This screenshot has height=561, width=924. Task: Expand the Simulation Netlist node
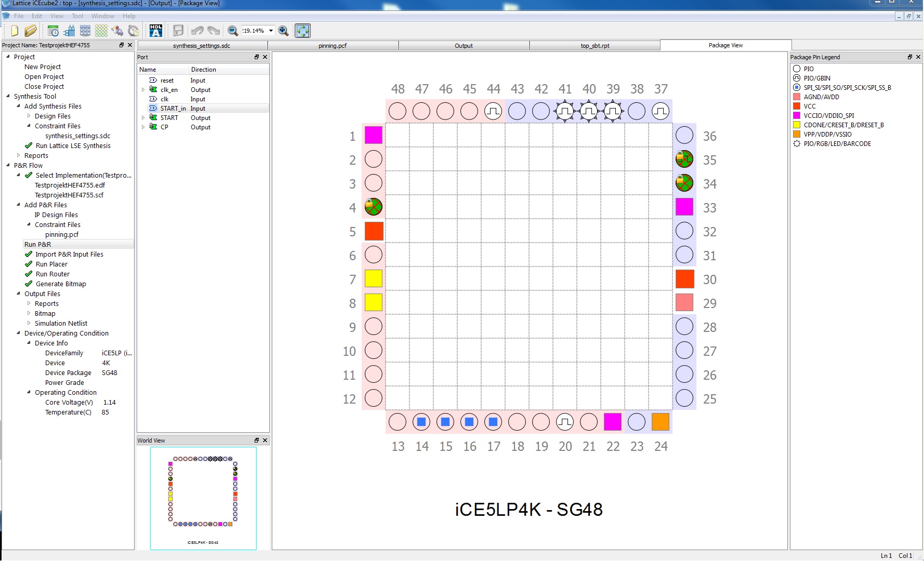pyautogui.click(x=29, y=323)
